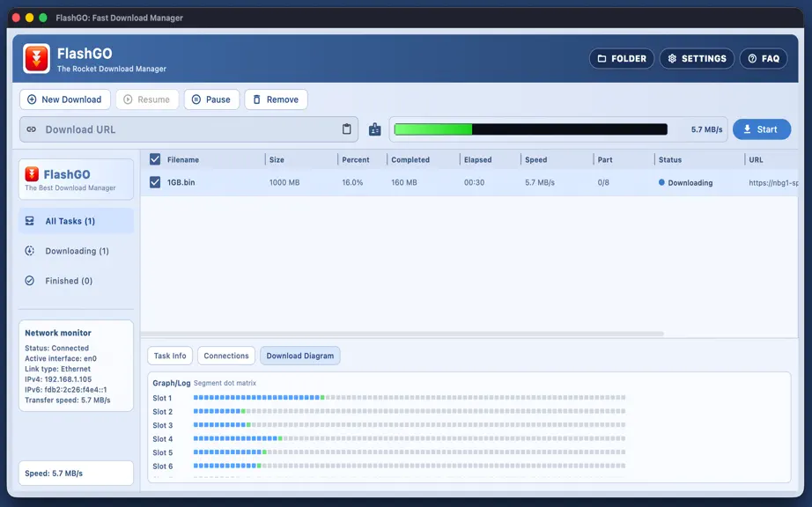Image resolution: width=812 pixels, height=507 pixels.
Task: Switch to the Connections tab
Action: (x=226, y=356)
